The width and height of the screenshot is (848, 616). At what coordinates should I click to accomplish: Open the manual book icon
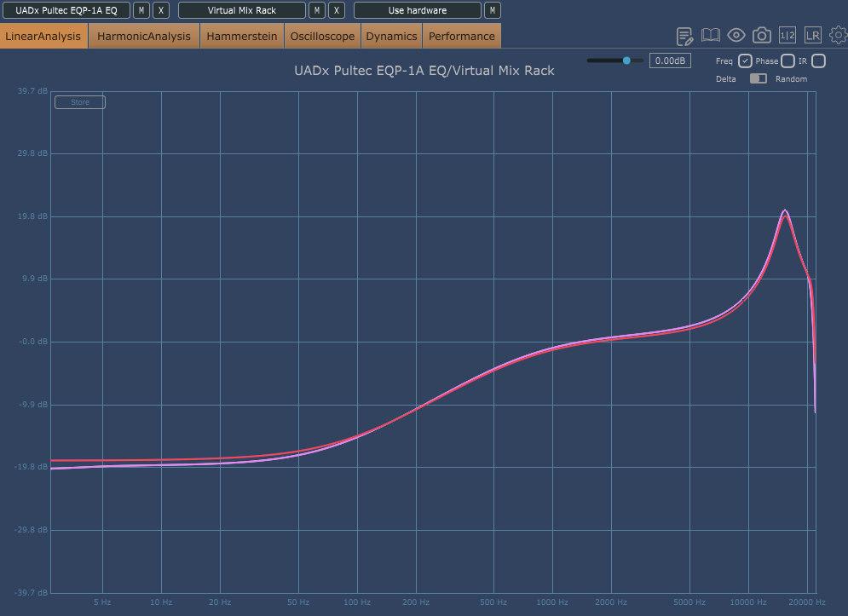pyautogui.click(x=710, y=36)
